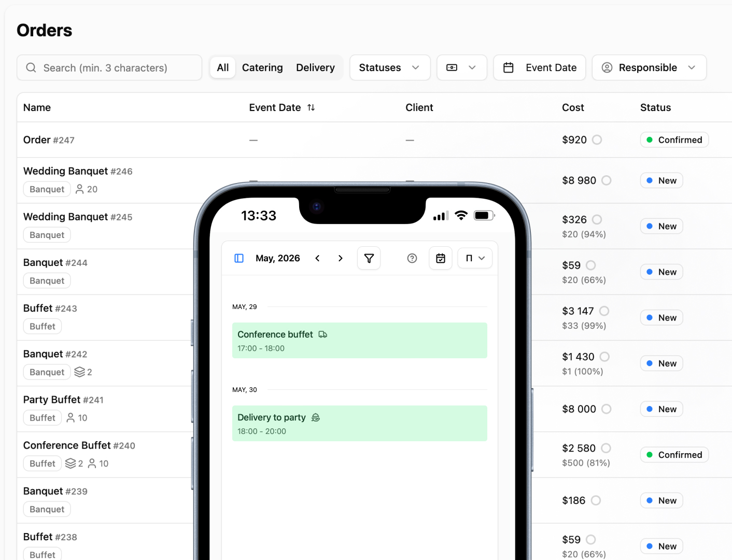The image size is (732, 560).
Task: Click the Cost column header
Action: [573, 108]
